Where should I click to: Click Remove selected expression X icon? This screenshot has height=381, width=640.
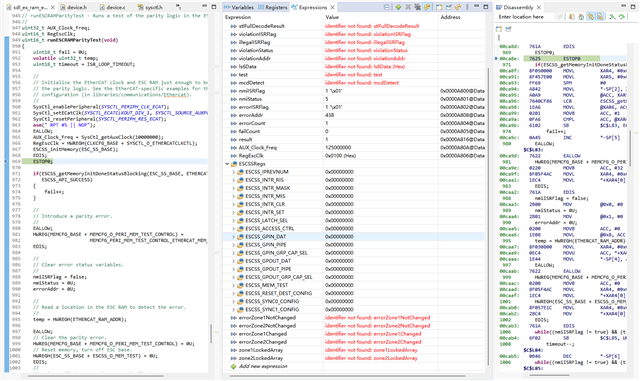[x=408, y=7]
